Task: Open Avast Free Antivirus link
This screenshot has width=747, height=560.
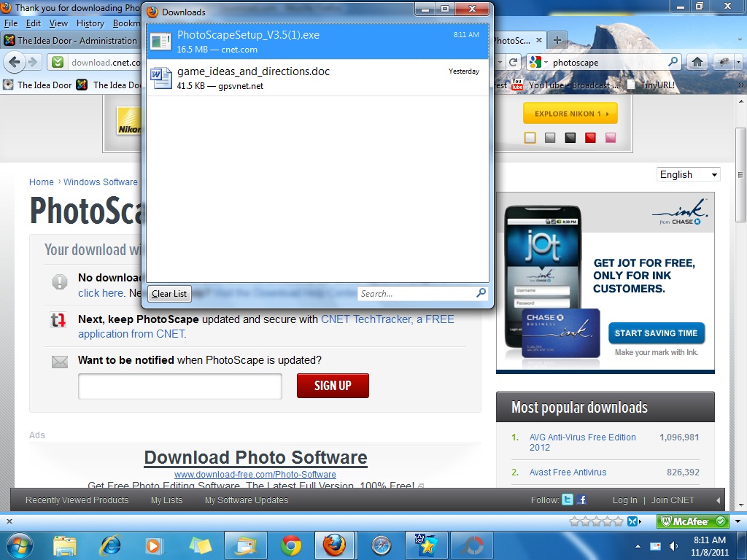Action: [568, 472]
